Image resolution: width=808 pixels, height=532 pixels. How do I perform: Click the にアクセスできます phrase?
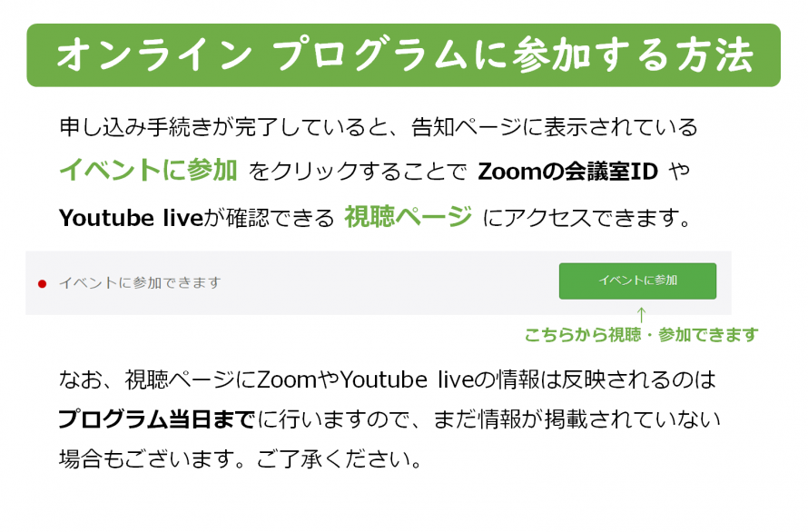coord(586,218)
